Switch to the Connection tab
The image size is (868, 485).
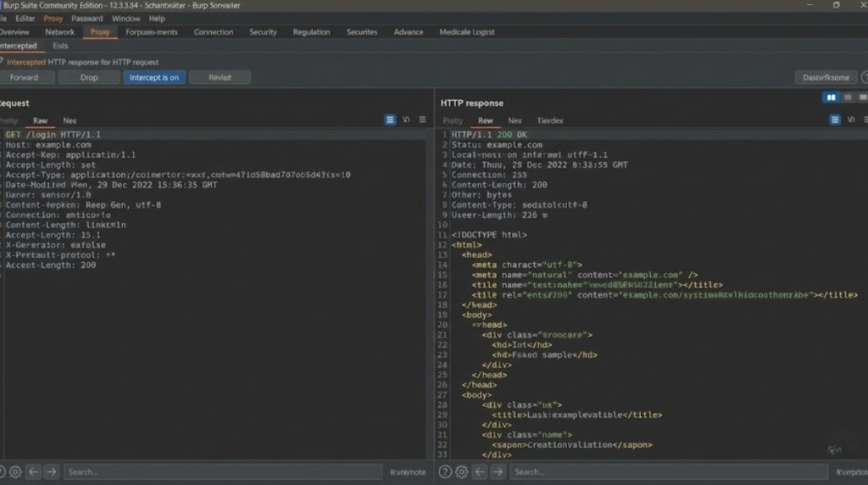coord(213,32)
